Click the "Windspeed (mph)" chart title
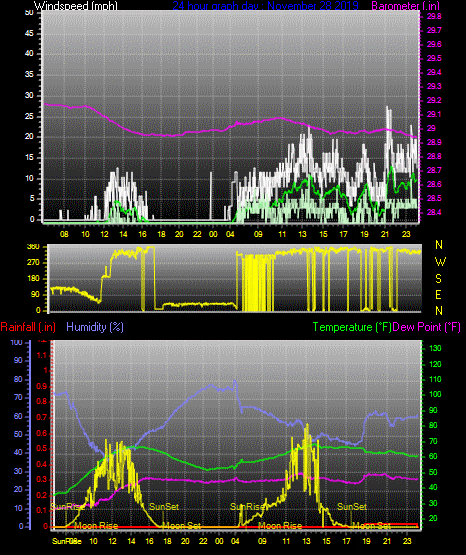Screen dimensions: 466x555 click(x=76, y=5)
